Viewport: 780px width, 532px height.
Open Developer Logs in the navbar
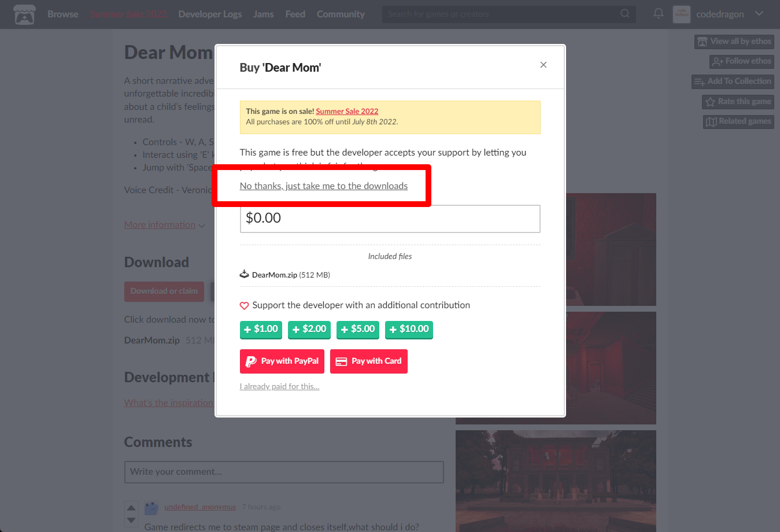(210, 14)
